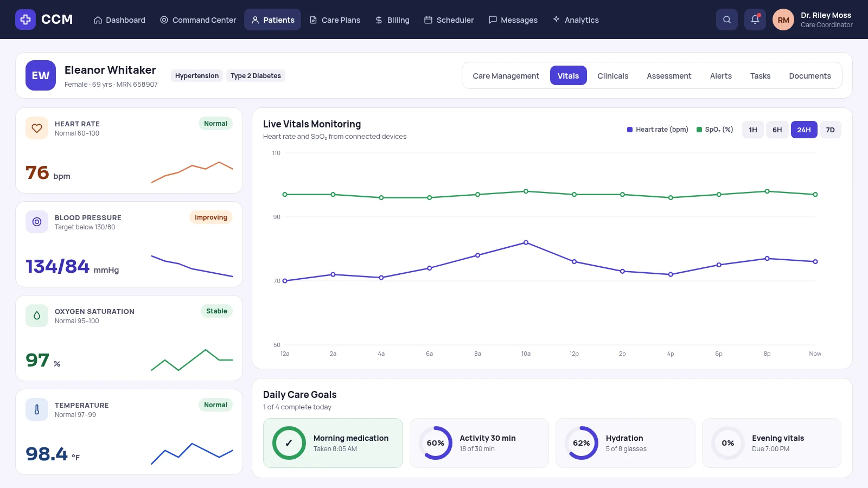This screenshot has width=868, height=488.
Task: Open the Assessment tab
Action: (x=669, y=76)
